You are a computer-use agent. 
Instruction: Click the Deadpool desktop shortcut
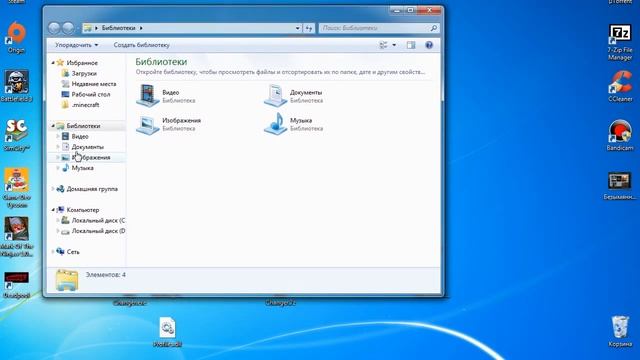click(16, 285)
